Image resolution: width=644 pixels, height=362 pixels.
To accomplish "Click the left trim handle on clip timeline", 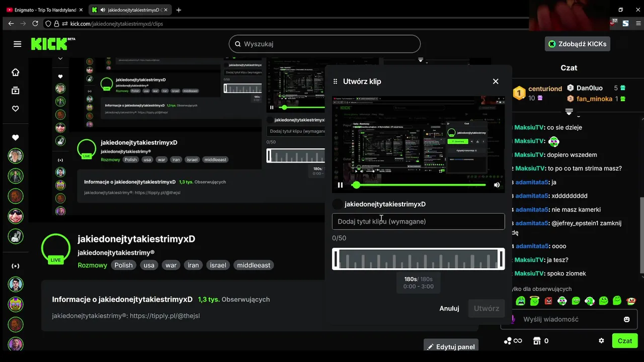I will 336,259.
